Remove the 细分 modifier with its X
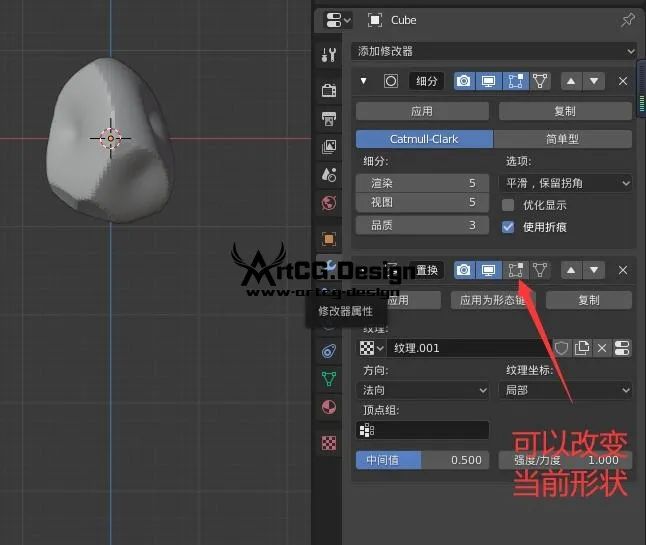The image size is (646, 545). (x=623, y=81)
